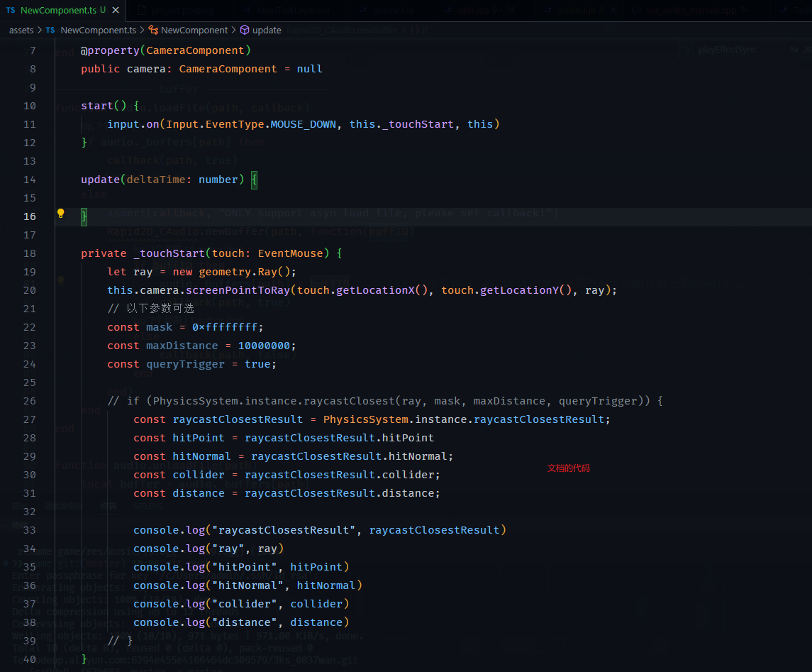This screenshot has height=672, width=812.
Task: Click the red 文档的代码 annotation text
Action: pyautogui.click(x=569, y=468)
